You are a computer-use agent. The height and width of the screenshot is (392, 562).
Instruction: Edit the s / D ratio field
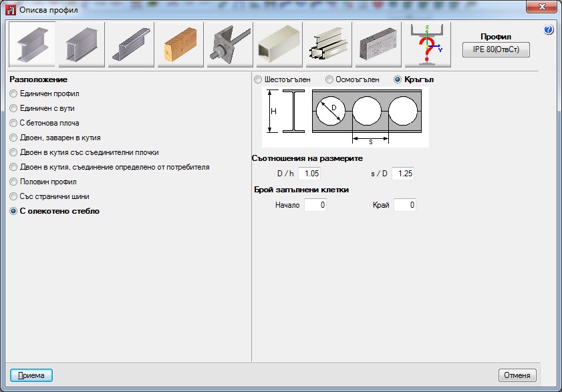point(403,174)
